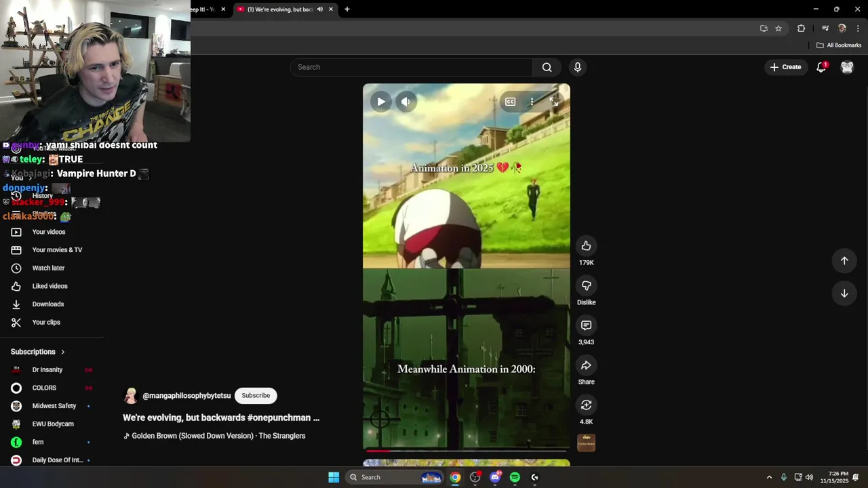Open the Watch later playlist
Screen dimensions: 868x488
(48, 268)
